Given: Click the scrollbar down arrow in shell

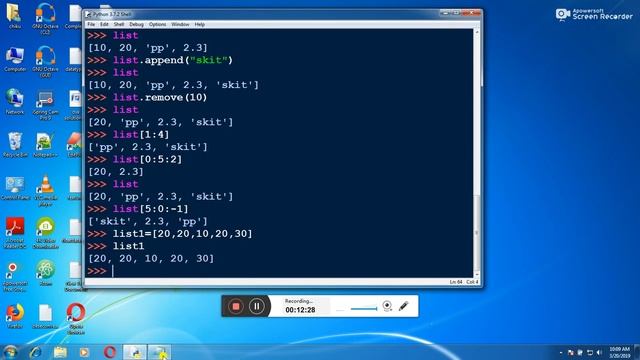Looking at the screenshot, I should click(x=476, y=274).
